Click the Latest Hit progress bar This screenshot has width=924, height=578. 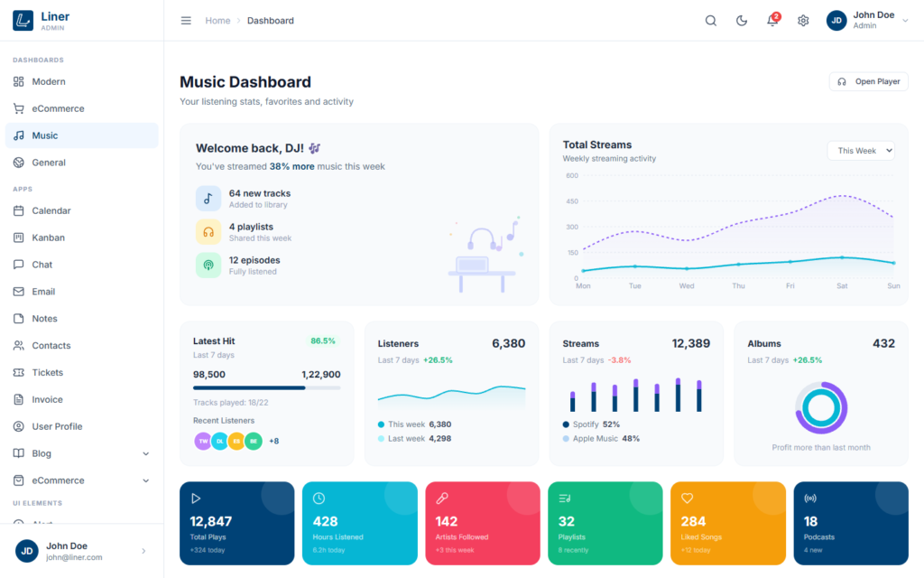pyautogui.click(x=266, y=388)
